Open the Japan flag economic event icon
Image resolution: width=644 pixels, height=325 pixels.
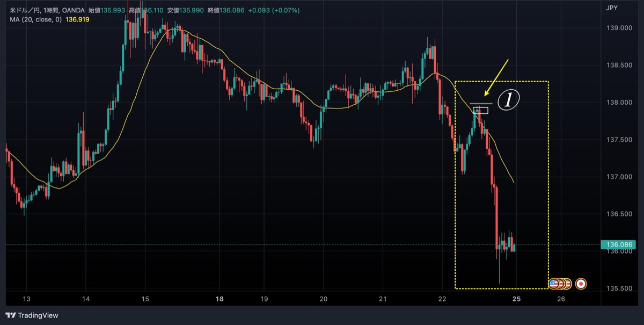[580, 283]
